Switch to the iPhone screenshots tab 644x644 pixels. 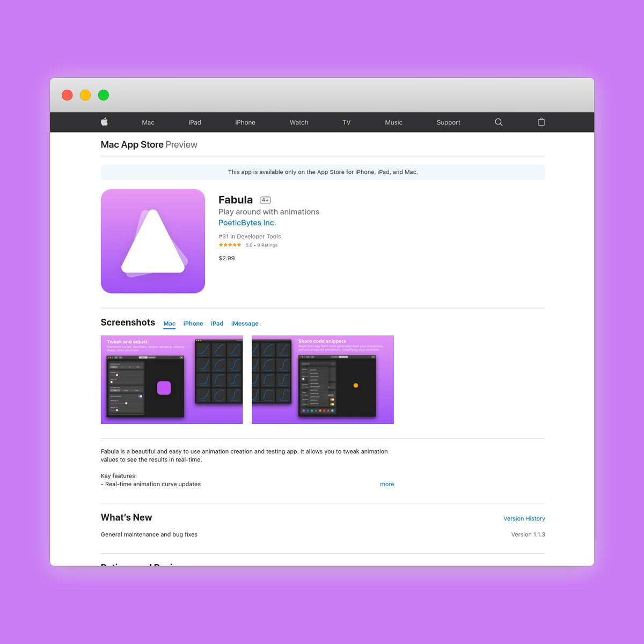tap(193, 324)
